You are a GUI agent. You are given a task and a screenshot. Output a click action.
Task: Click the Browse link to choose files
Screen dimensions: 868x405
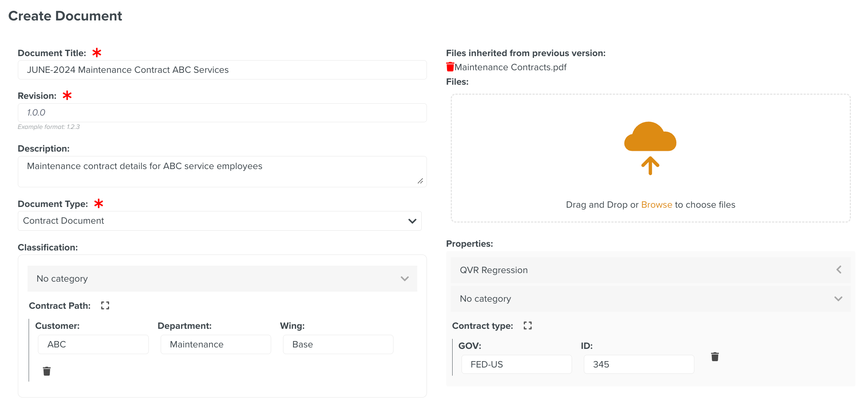(x=656, y=205)
